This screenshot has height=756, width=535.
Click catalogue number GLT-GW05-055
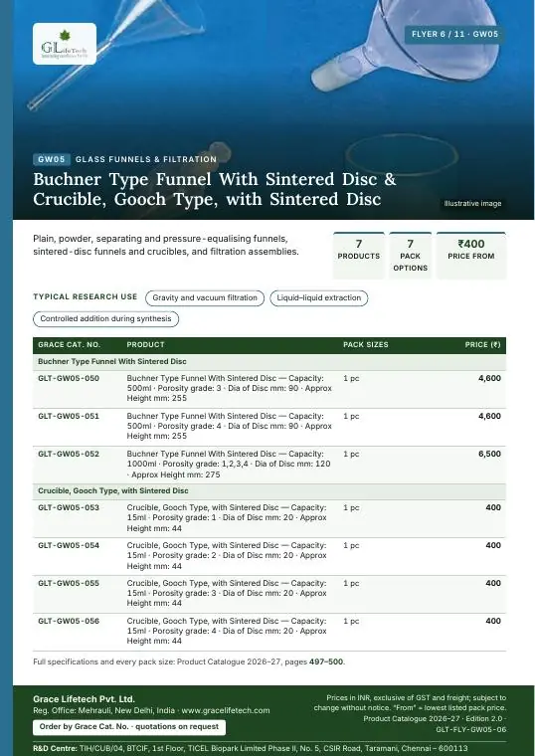(x=69, y=583)
